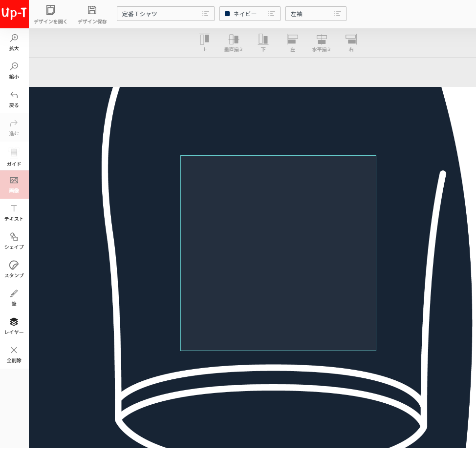This screenshot has height=456, width=476.
Task: Click デザイン保存 to save design
Action: point(92,14)
